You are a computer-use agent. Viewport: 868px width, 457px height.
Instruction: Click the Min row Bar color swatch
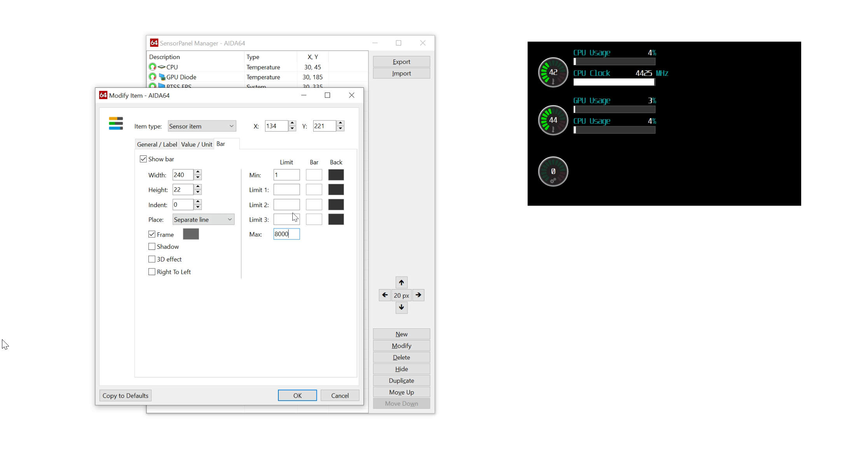click(x=314, y=175)
